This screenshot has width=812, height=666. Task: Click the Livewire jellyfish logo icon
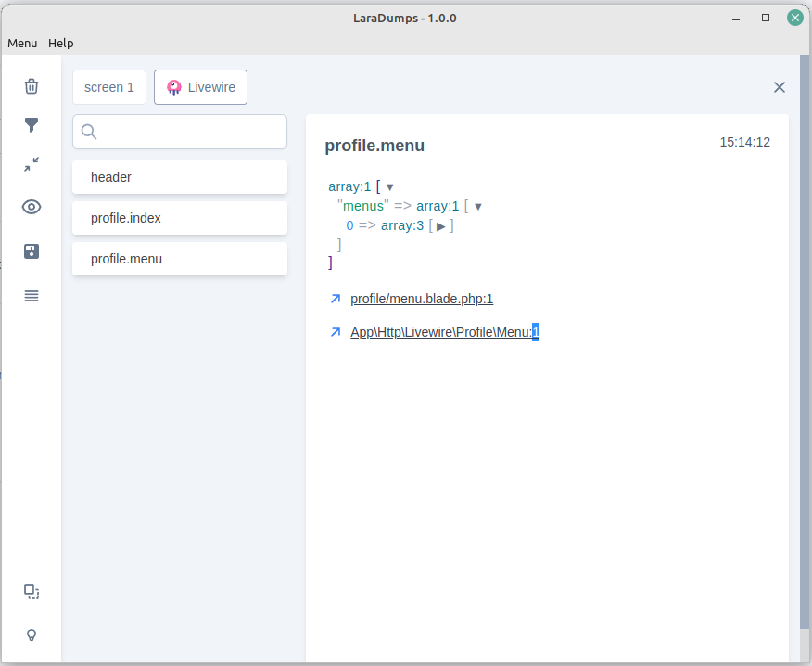click(x=174, y=87)
